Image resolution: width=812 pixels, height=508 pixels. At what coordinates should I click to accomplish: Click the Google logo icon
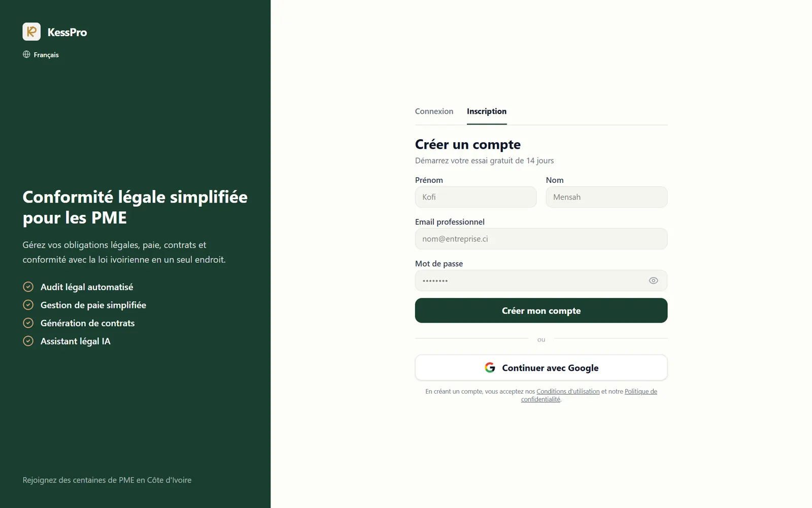[490, 367]
